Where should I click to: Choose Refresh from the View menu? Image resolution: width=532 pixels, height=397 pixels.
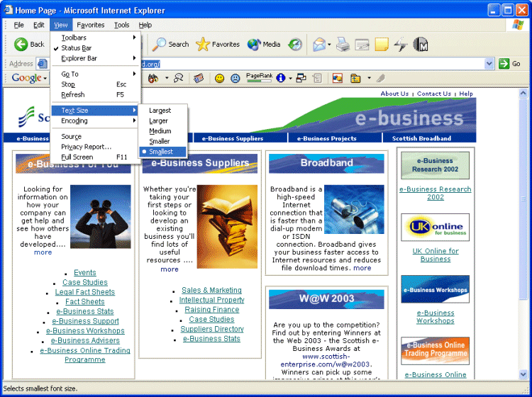(x=95, y=94)
